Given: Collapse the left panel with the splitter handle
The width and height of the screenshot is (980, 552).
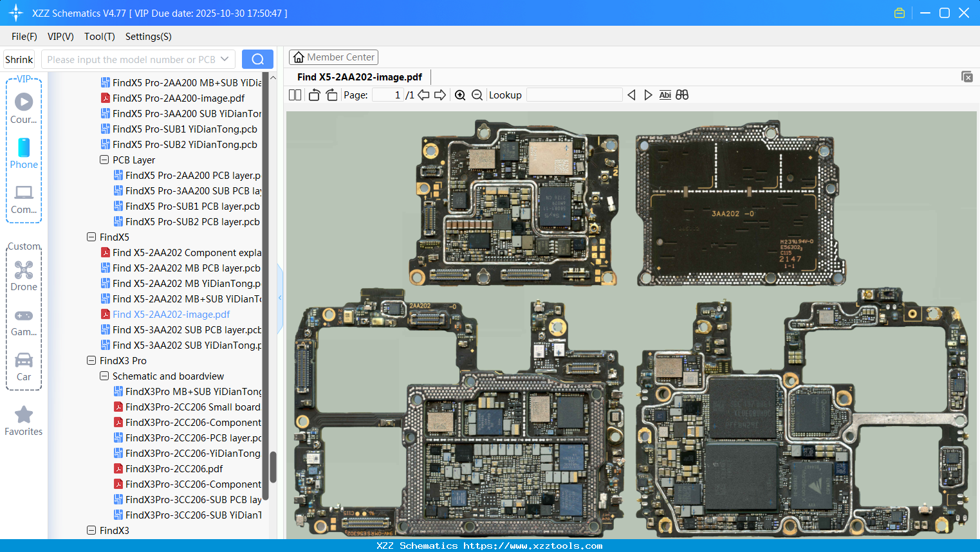Looking at the screenshot, I should 280,298.
